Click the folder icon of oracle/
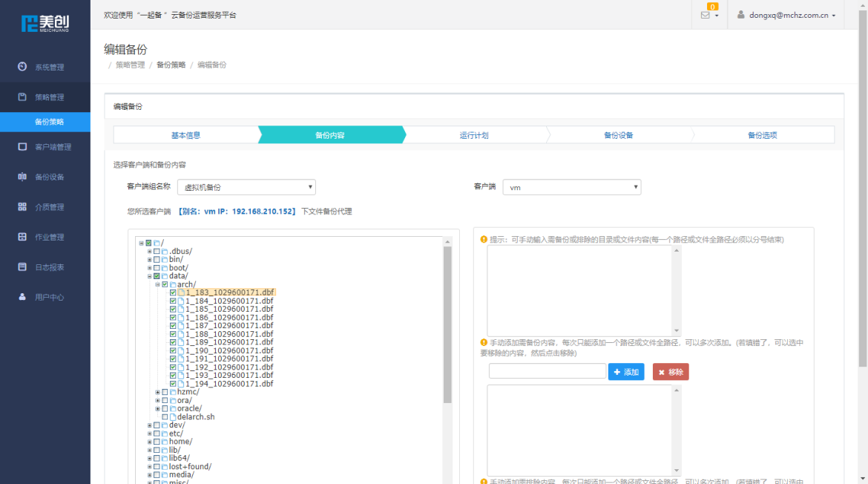The image size is (868, 484). 173,409
